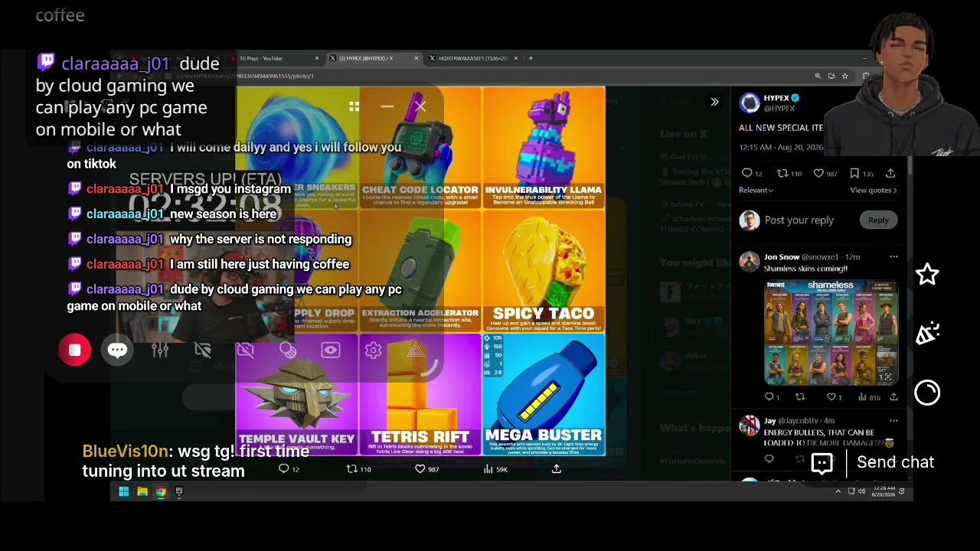Open Jon Snow's profile avatar
Screen dimensions: 980x551
pos(750,261)
